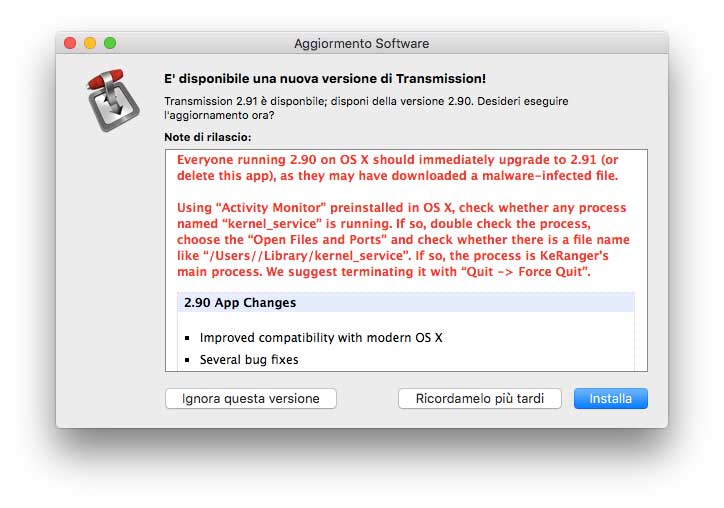Viewport: 724px width, 508px height.
Task: Click the red malware warning paragraph starting 'Everyone running 2.90'
Action: (398, 168)
